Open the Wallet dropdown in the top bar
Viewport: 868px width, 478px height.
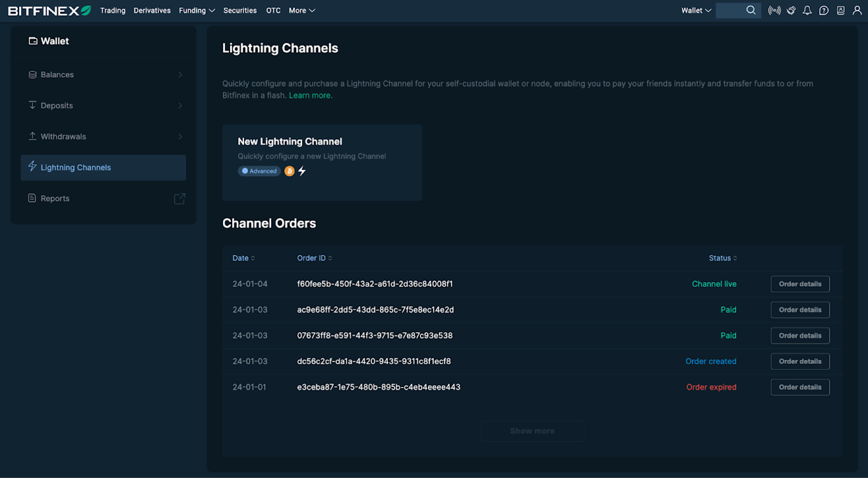[x=696, y=10]
